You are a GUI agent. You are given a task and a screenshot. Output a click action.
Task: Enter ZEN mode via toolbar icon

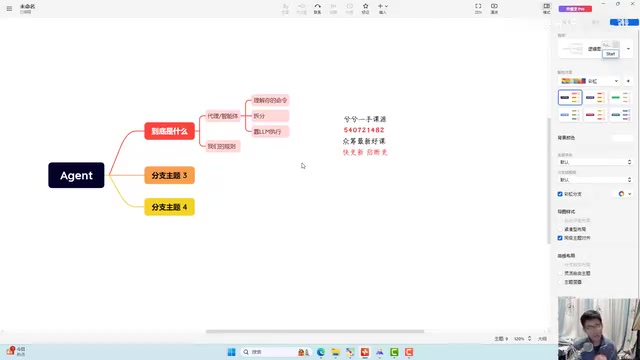pos(478,9)
